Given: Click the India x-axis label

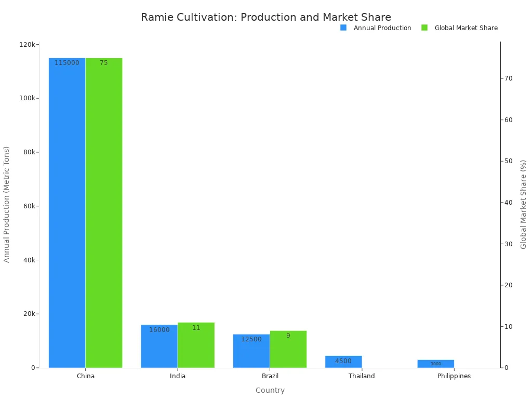Looking at the screenshot, I should pyautogui.click(x=178, y=376).
